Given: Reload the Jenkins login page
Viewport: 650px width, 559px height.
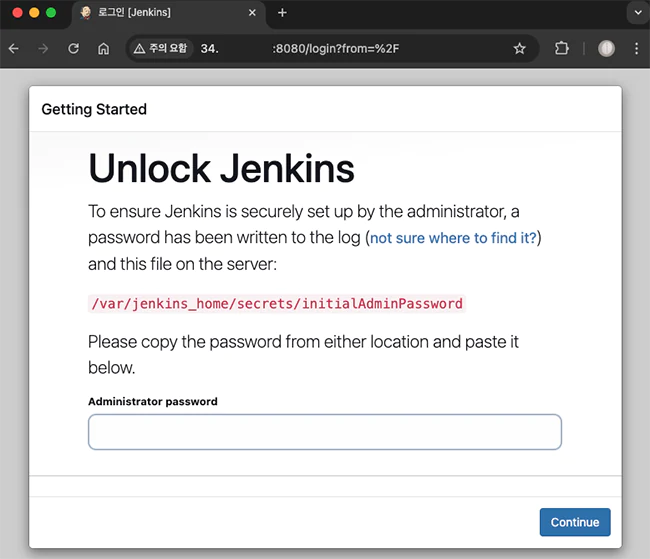Looking at the screenshot, I should tap(73, 49).
